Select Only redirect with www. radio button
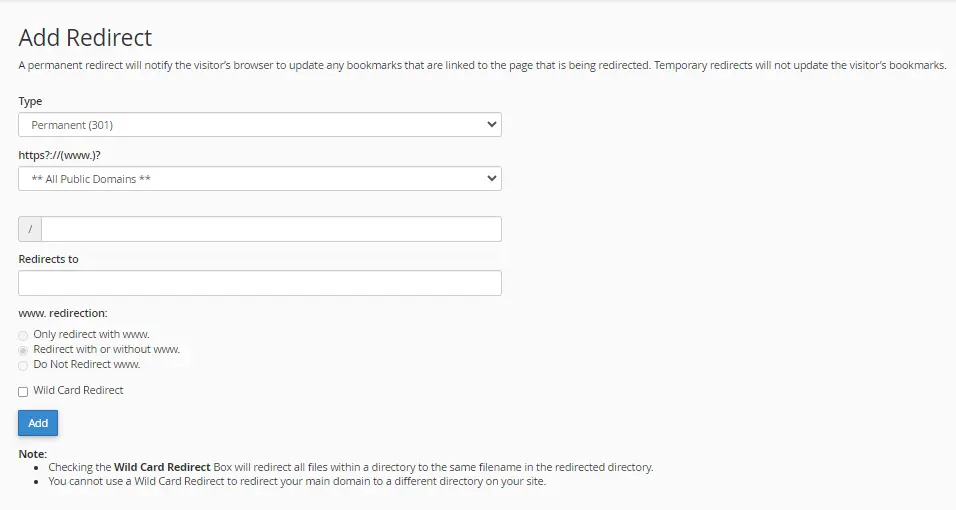 point(23,335)
